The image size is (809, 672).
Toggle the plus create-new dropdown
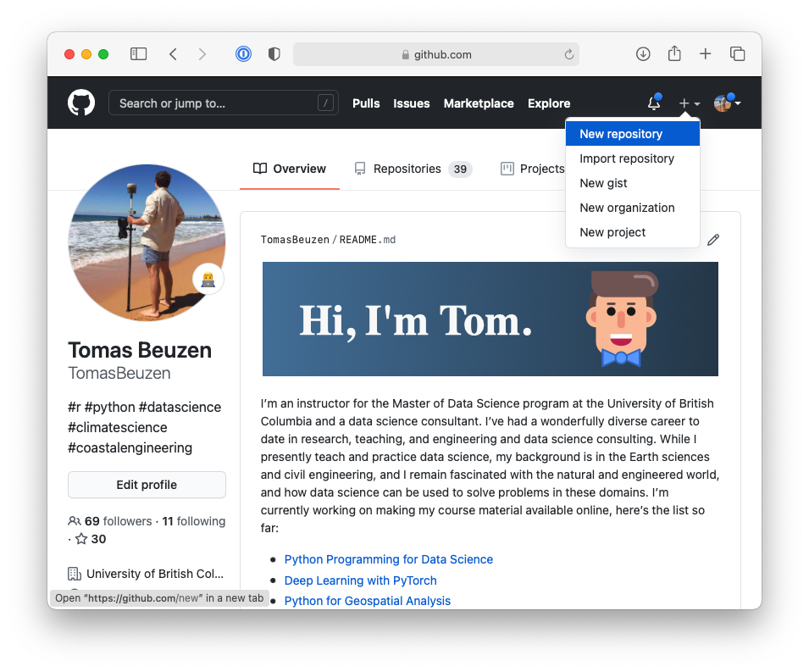pyautogui.click(x=689, y=103)
